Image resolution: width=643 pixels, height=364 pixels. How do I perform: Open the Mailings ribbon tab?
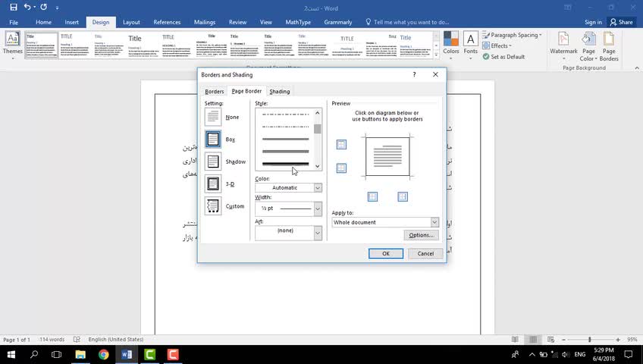tap(205, 22)
